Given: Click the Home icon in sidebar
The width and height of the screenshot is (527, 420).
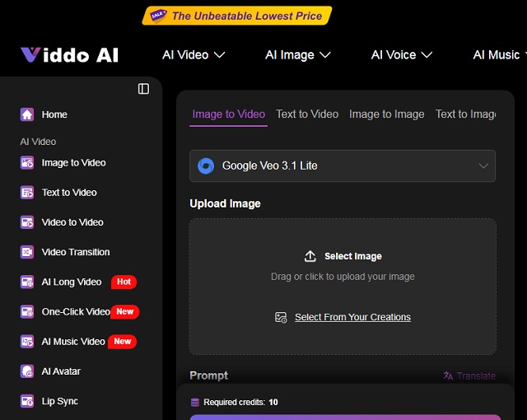Looking at the screenshot, I should 27,114.
